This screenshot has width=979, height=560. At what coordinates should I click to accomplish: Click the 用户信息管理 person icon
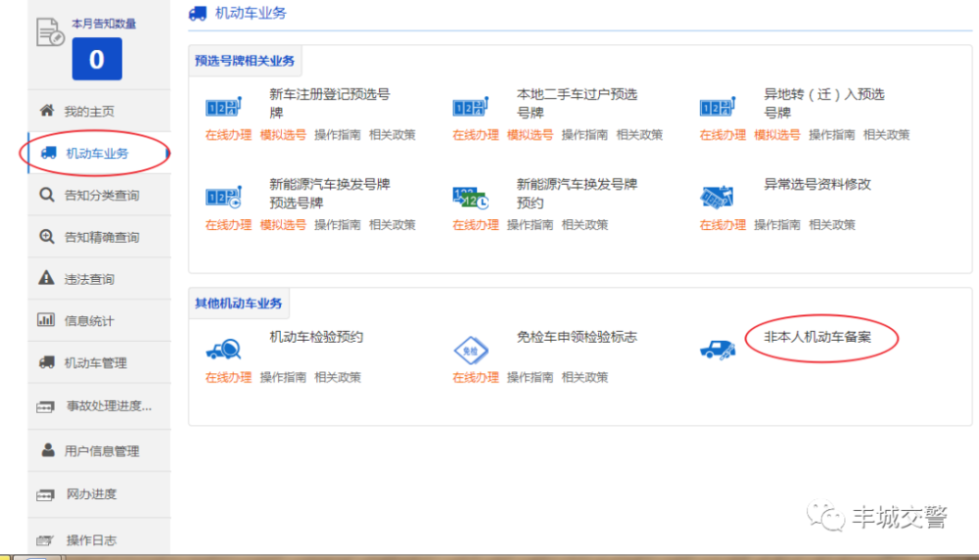pos(47,449)
